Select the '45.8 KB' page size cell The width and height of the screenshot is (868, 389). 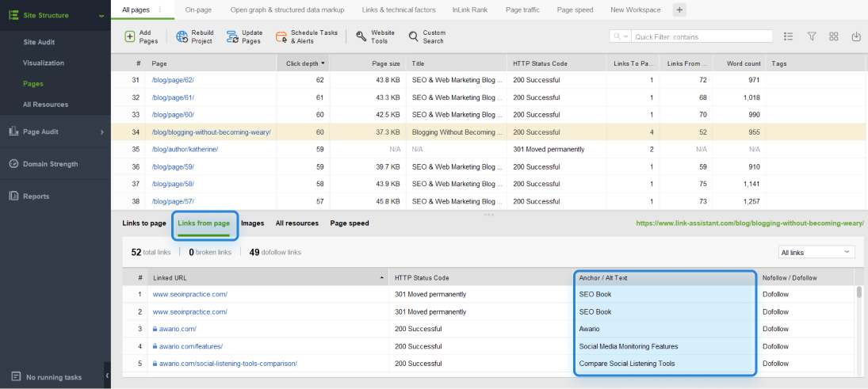tap(368, 201)
